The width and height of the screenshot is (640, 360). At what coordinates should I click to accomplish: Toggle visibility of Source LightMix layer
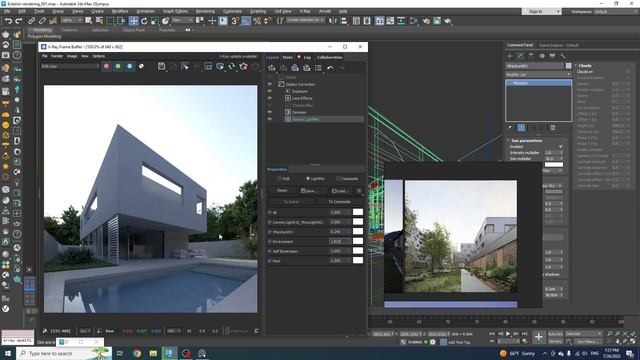point(269,119)
